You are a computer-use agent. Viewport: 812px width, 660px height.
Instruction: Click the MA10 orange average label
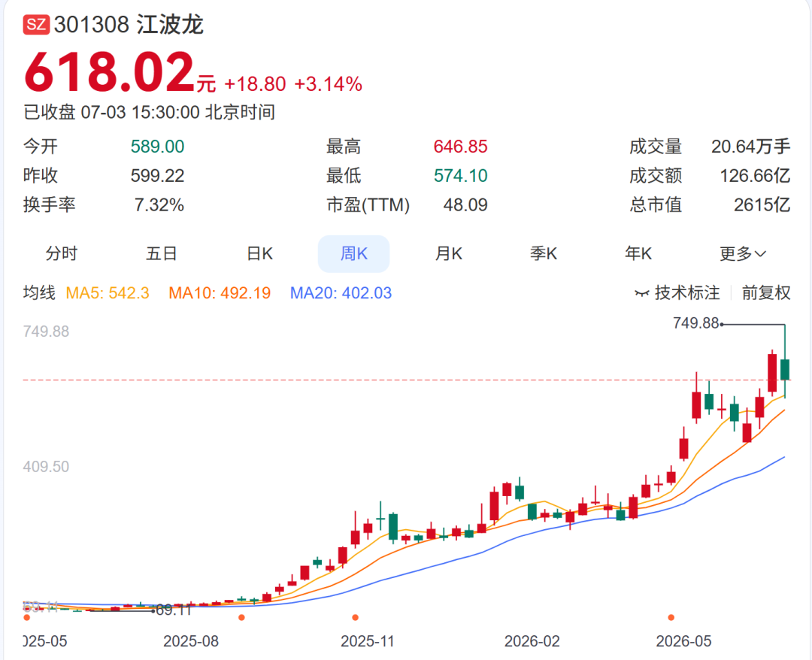pos(220,293)
